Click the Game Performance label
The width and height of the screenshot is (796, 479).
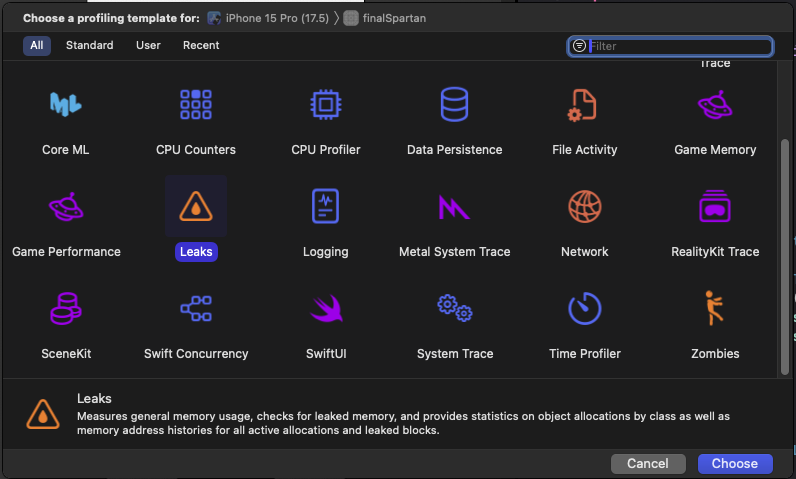(66, 252)
